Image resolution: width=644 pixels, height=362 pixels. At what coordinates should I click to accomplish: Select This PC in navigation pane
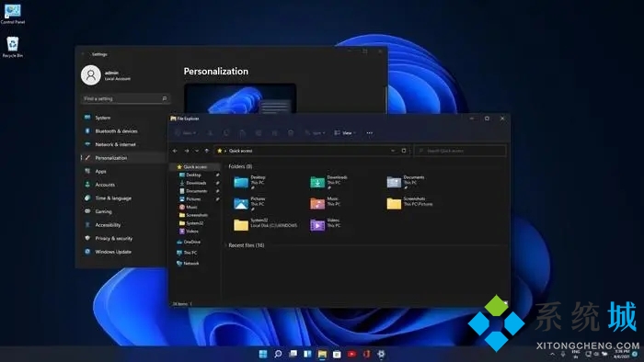pos(190,253)
